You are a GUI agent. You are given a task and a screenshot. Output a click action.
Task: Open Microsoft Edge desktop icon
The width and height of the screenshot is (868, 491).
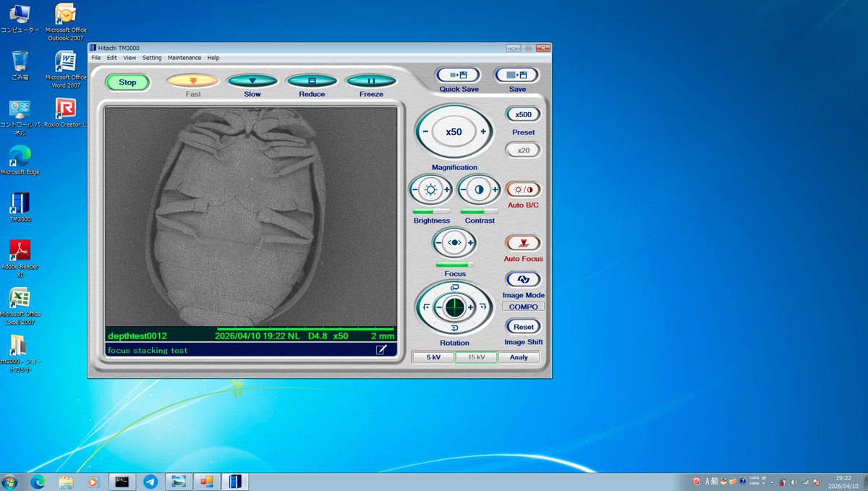point(20,160)
